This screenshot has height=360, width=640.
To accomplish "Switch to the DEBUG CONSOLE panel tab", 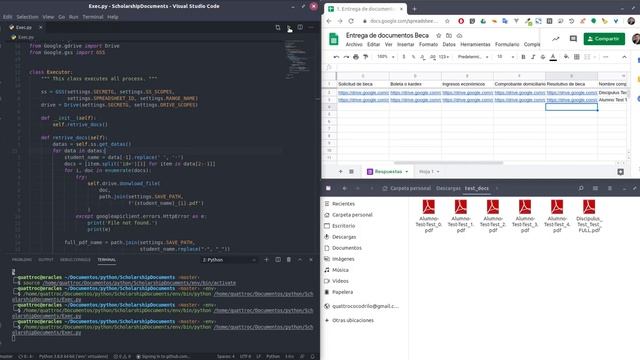I will click(75, 260).
